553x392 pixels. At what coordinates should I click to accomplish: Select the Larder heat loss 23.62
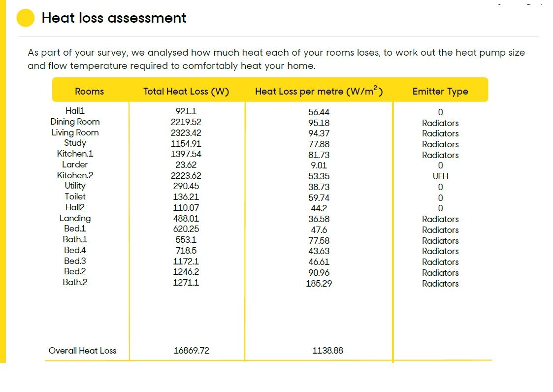[186, 165]
